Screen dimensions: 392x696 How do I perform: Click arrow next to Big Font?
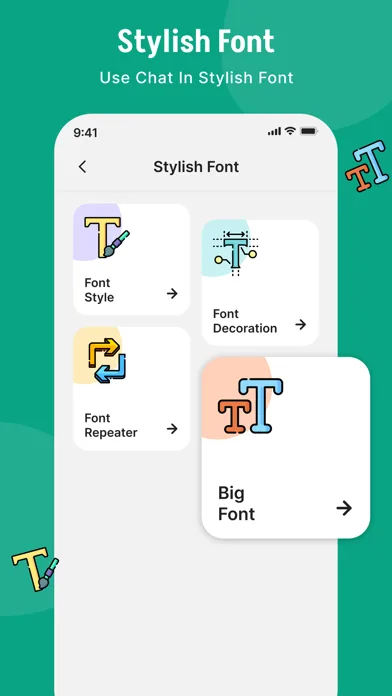344,508
